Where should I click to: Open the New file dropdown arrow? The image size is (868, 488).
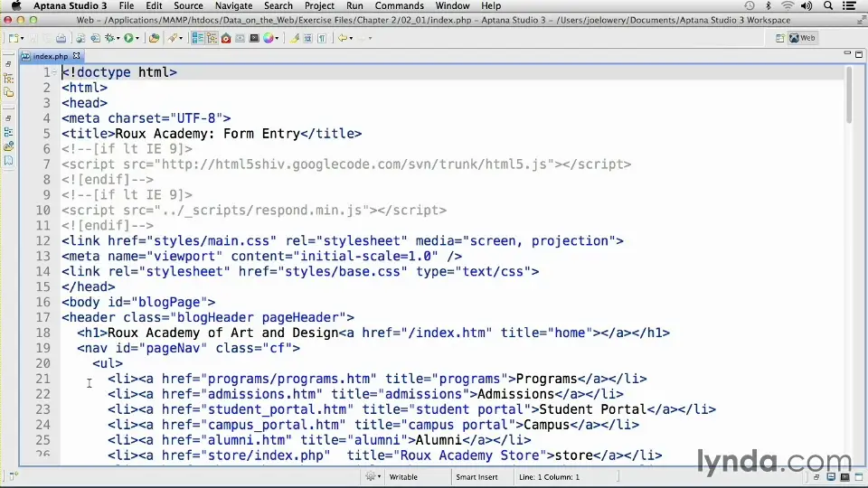coord(22,39)
